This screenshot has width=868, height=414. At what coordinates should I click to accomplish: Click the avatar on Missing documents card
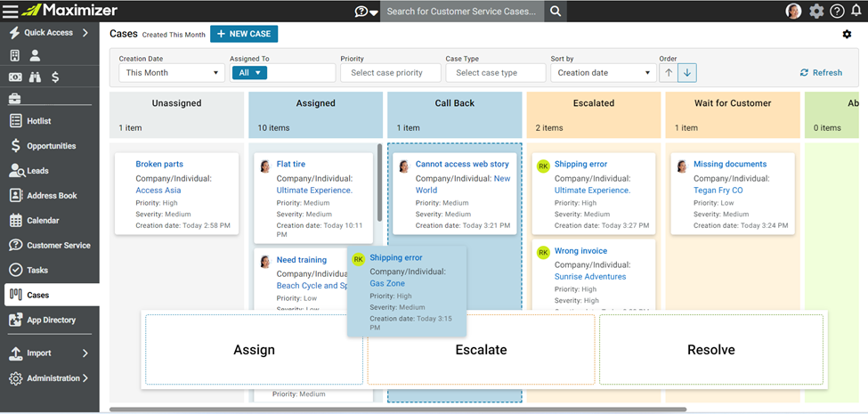click(x=682, y=166)
